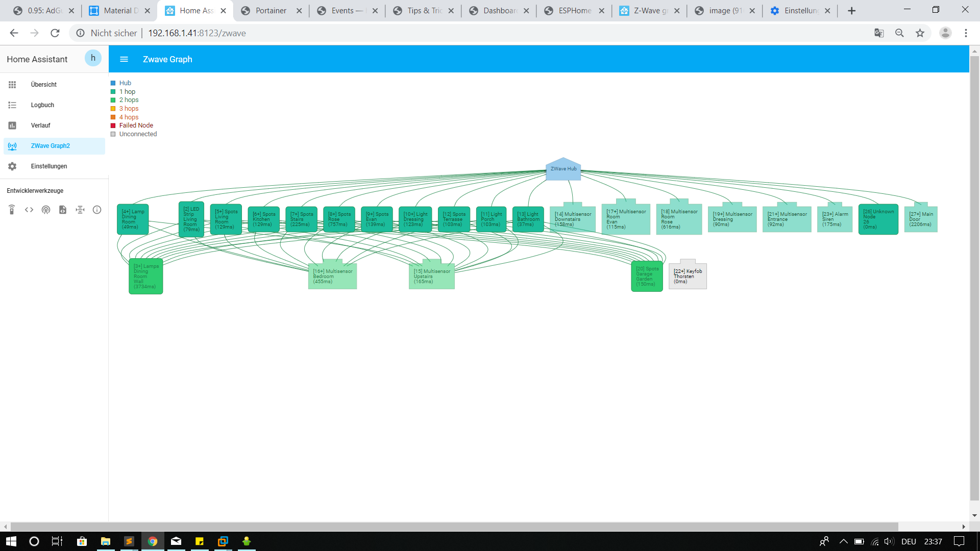Open the sidebar hamburger menu
This screenshot has width=980, height=551.
(124, 59)
